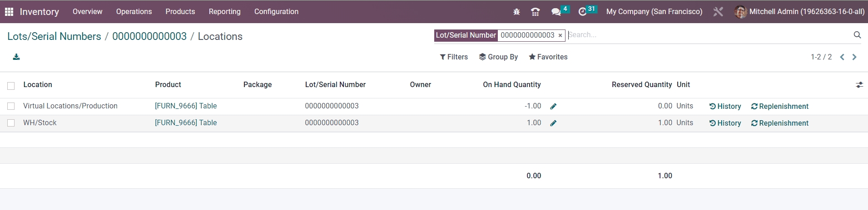
Task: Toggle select-all checkbox in table header
Action: tap(11, 86)
